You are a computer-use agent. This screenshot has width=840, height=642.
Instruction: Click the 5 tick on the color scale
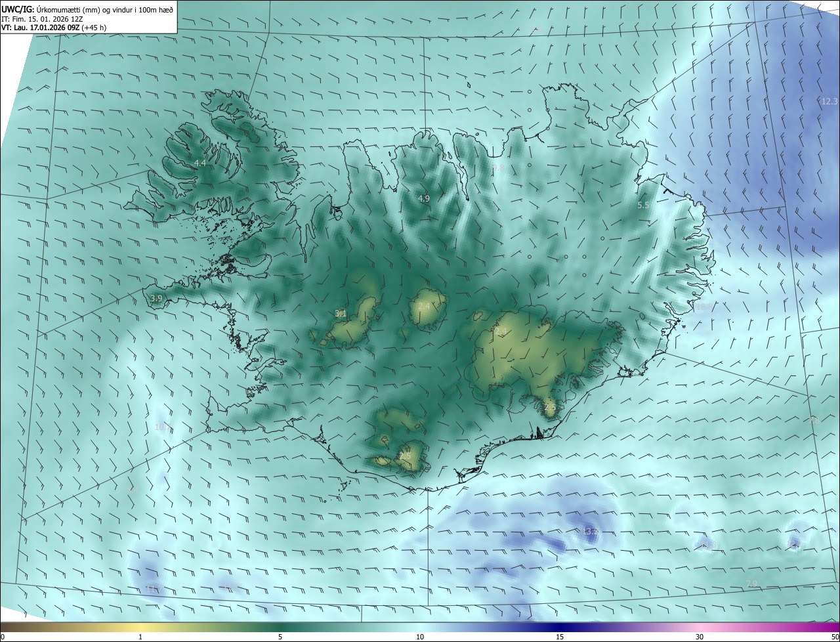(280, 637)
